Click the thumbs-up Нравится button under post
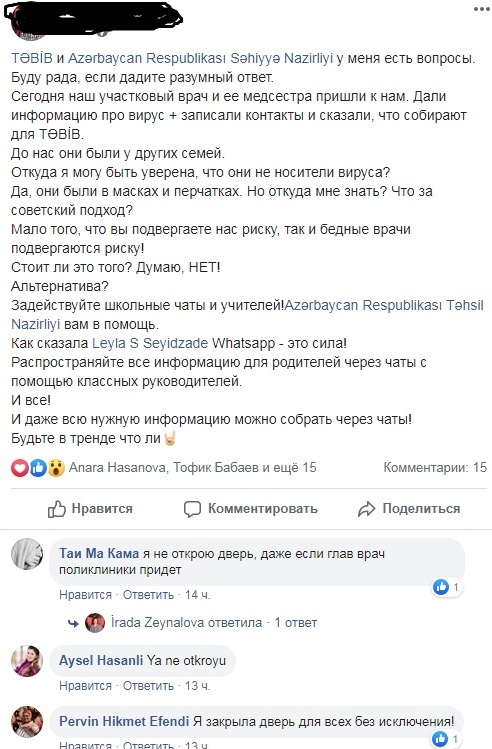Image resolution: width=492 pixels, height=749 pixels. (90, 509)
